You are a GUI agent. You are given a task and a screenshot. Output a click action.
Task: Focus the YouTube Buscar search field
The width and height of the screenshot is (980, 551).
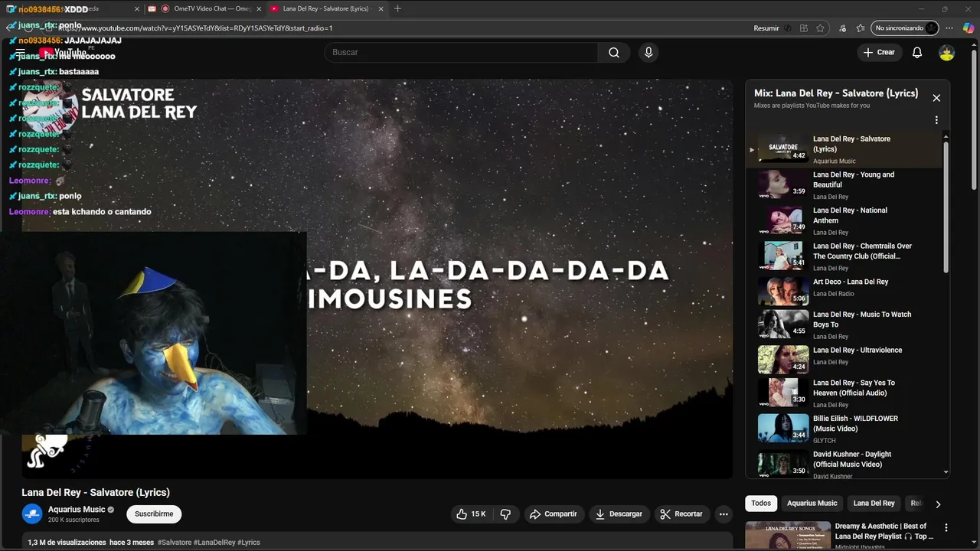461,52
